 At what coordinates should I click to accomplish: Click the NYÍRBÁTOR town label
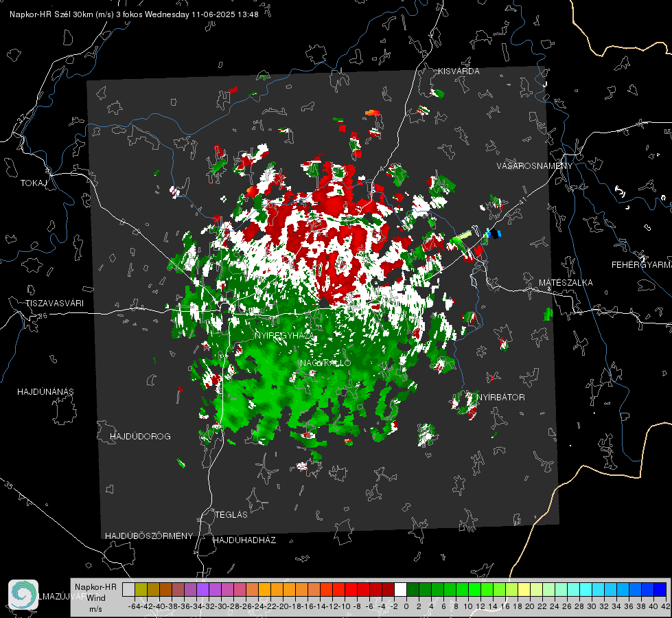pyautogui.click(x=500, y=398)
